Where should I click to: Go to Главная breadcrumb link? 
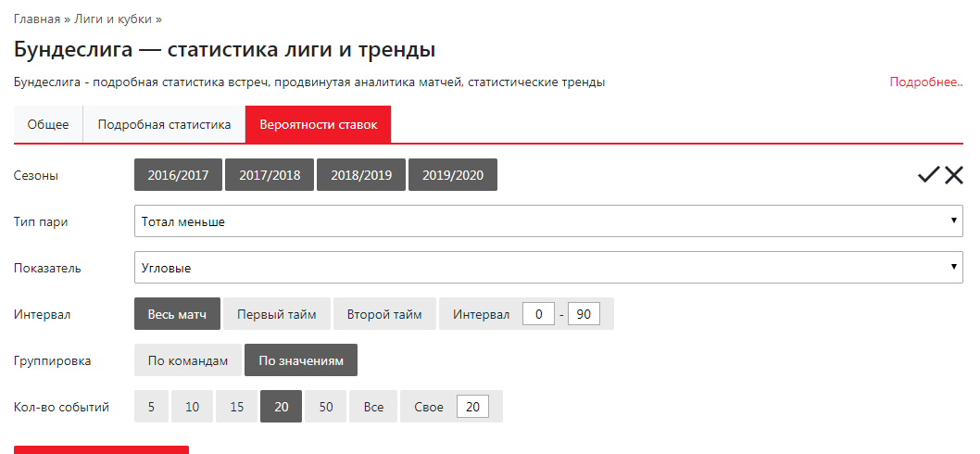pos(37,19)
